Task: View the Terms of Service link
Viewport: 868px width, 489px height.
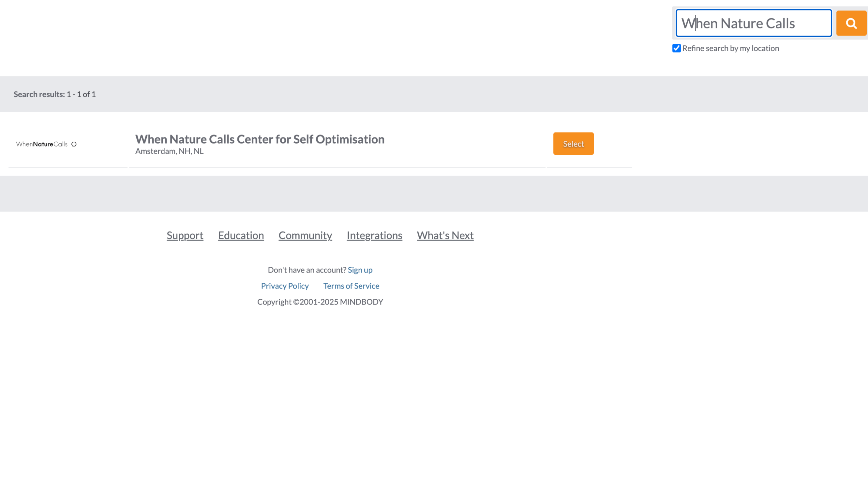Action: coord(351,286)
